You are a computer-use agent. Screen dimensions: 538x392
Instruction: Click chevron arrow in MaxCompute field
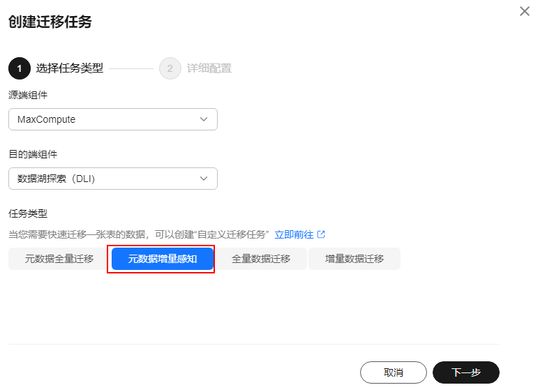[x=204, y=119]
